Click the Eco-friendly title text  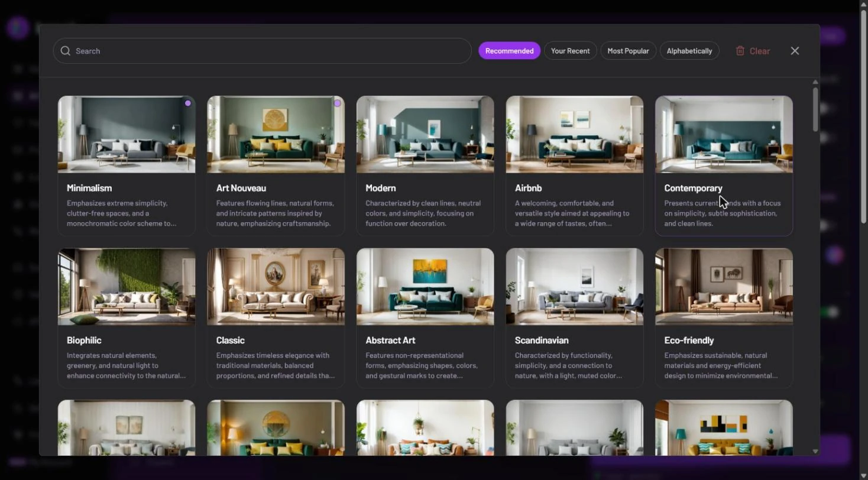689,340
